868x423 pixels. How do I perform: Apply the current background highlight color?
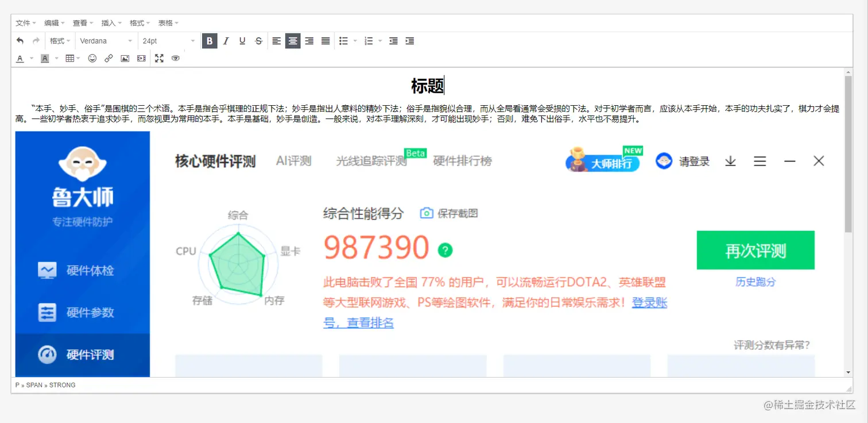[x=45, y=58]
